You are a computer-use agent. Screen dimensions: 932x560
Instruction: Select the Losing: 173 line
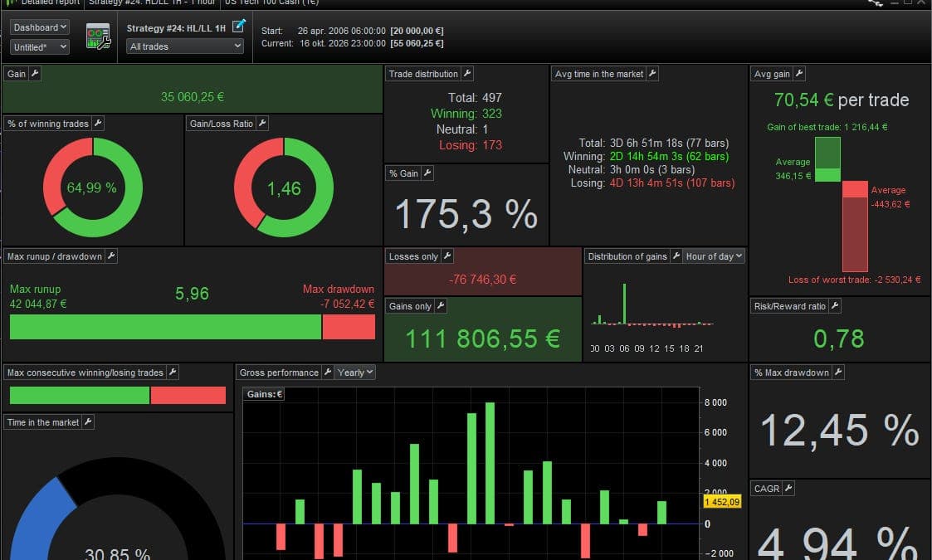[471, 145]
